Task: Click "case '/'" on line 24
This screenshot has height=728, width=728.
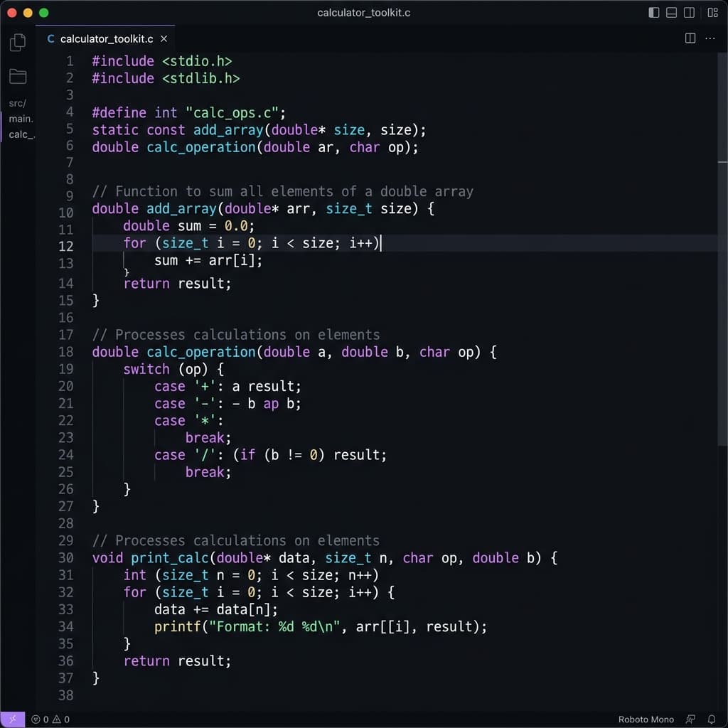Action: 186,455
